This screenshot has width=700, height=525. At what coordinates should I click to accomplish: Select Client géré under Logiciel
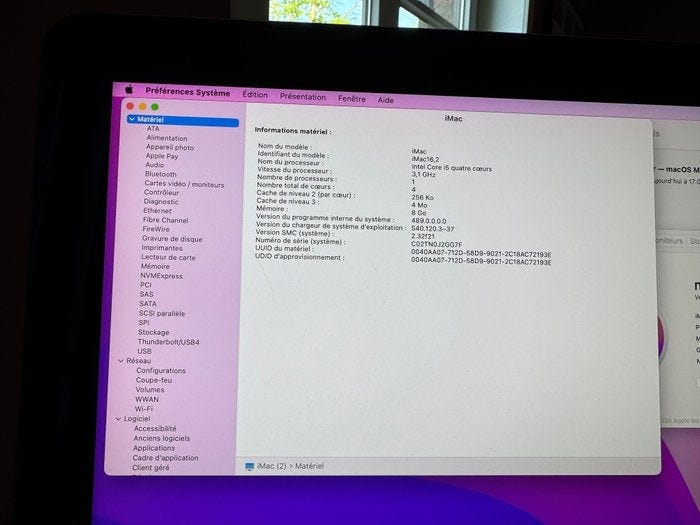[x=150, y=467]
